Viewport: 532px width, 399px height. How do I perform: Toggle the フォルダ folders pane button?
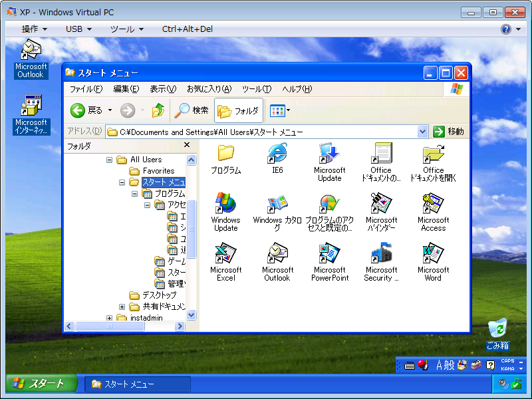pos(238,110)
